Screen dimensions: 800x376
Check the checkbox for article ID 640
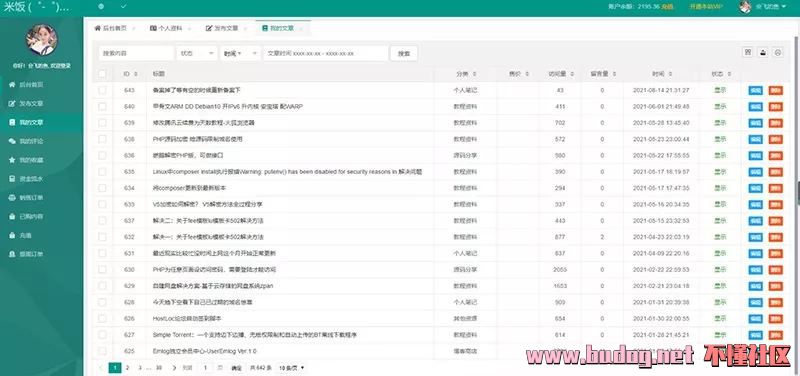pyautogui.click(x=103, y=107)
